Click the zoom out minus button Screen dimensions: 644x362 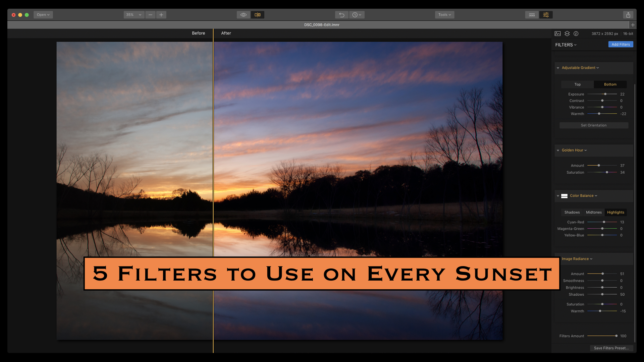(150, 15)
